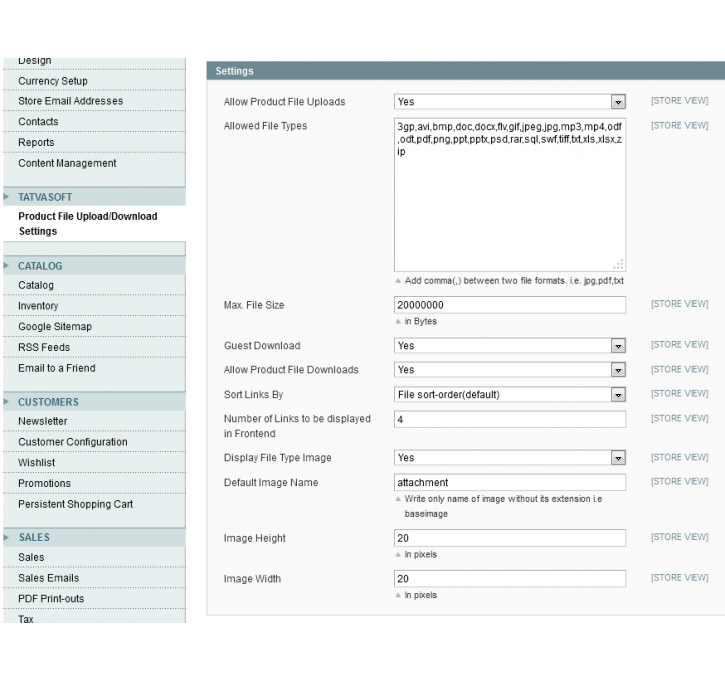Open the Catalog settings link

pyautogui.click(x=36, y=285)
